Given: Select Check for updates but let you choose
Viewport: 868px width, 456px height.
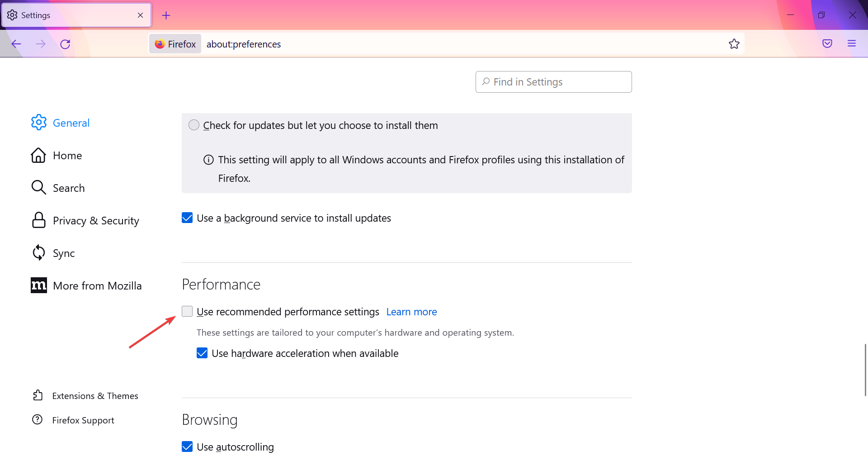Looking at the screenshot, I should tap(194, 125).
